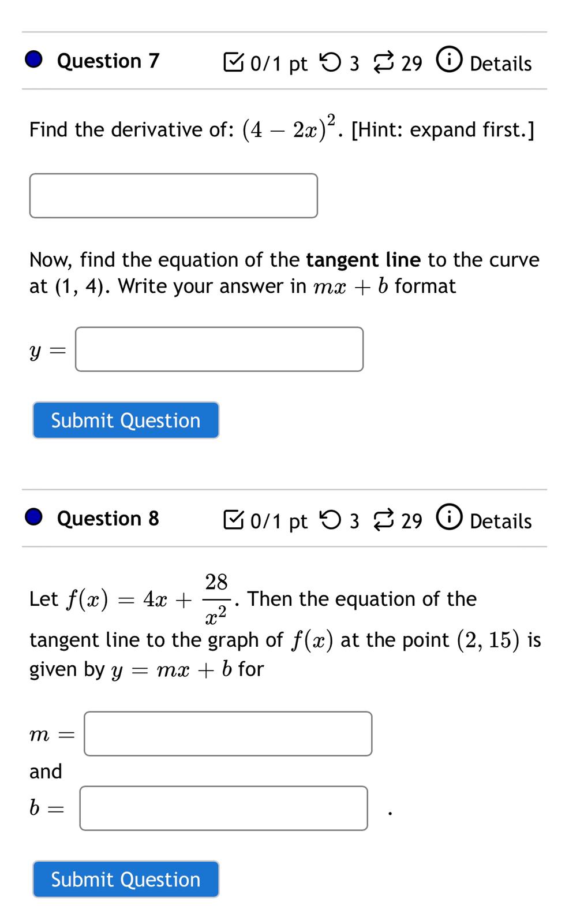The height and width of the screenshot is (924, 569).
Task: Click the blue status dot beside Question 8
Action: pyautogui.click(x=33, y=517)
